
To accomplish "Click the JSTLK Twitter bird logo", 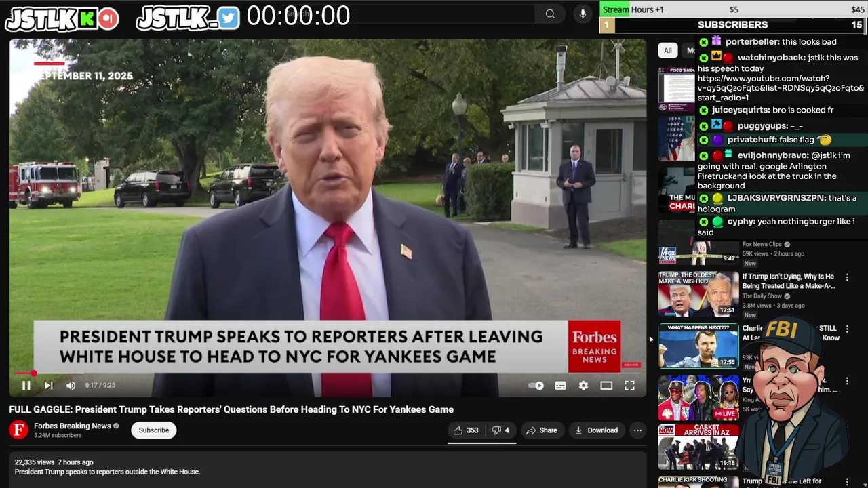I will (188, 18).
